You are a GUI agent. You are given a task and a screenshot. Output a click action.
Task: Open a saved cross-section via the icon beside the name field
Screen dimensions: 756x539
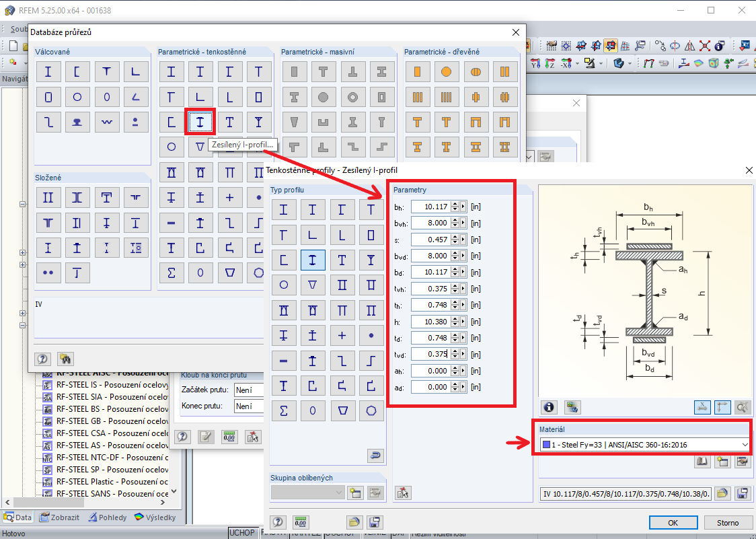pyautogui.click(x=722, y=494)
